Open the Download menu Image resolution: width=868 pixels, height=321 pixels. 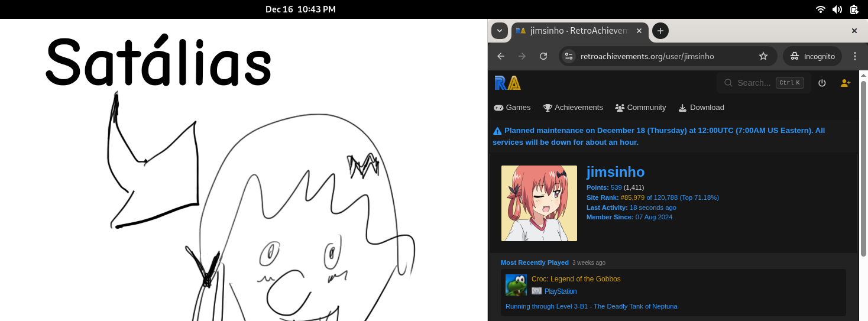(701, 108)
